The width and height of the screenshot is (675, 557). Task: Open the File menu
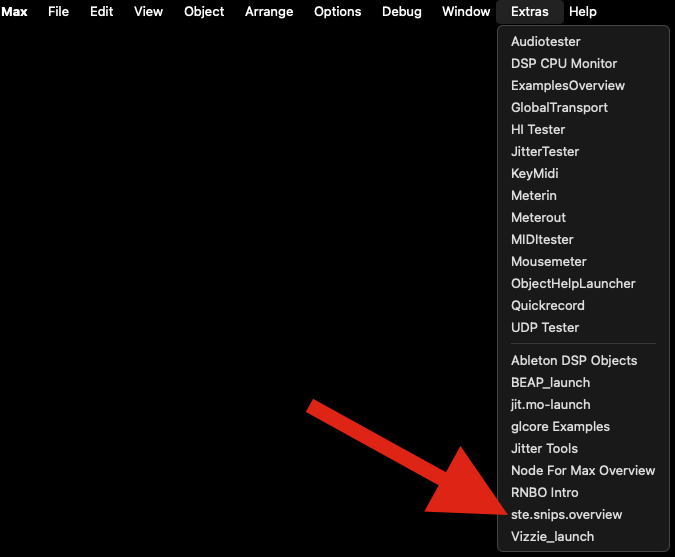(x=58, y=12)
